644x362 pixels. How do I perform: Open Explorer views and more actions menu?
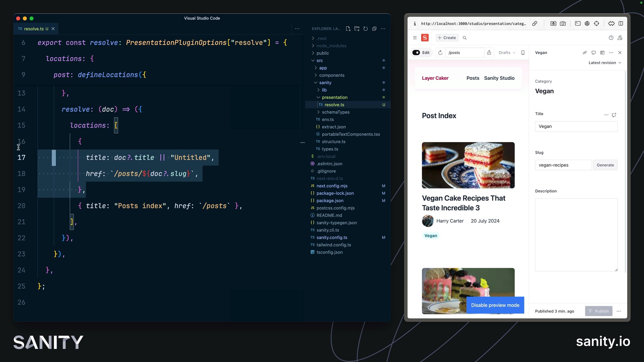coord(383,29)
